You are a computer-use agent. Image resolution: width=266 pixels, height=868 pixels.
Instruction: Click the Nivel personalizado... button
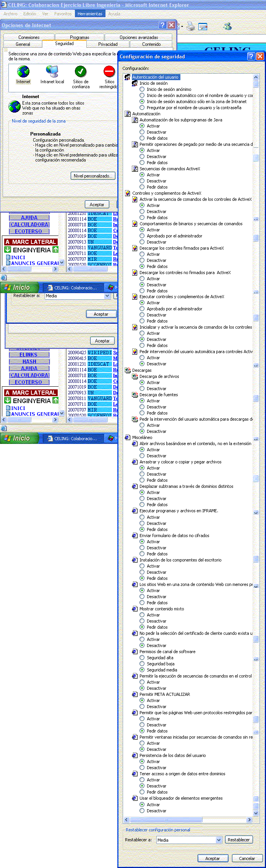click(93, 176)
